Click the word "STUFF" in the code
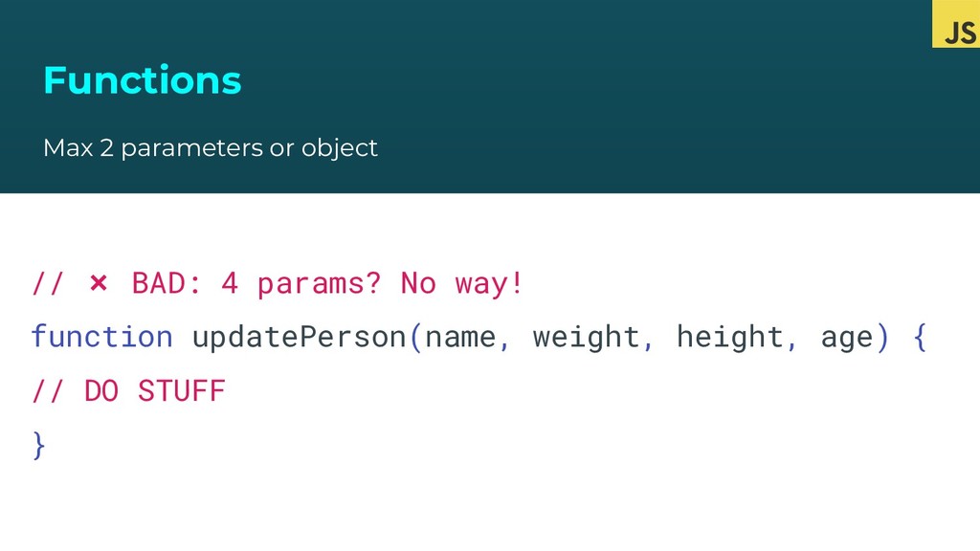The width and height of the screenshot is (980, 551). click(182, 391)
